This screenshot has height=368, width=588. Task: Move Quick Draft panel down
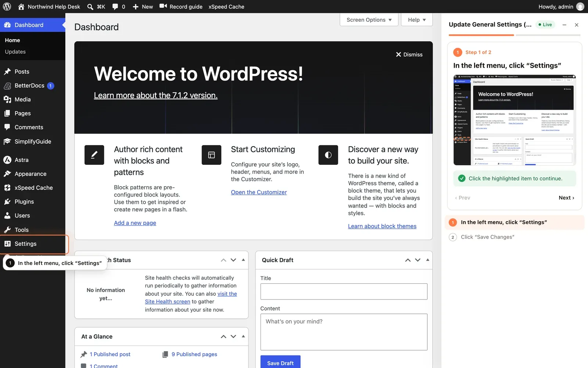click(417, 260)
